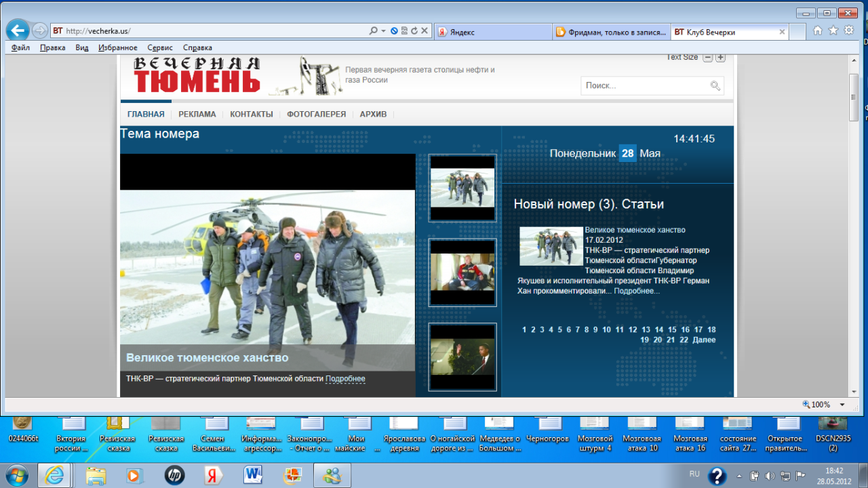
Task: Open the Справка menu
Action: pyautogui.click(x=197, y=48)
